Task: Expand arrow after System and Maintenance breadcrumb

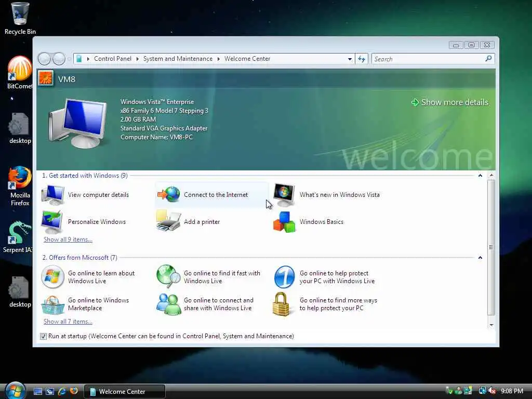Action: [219, 59]
